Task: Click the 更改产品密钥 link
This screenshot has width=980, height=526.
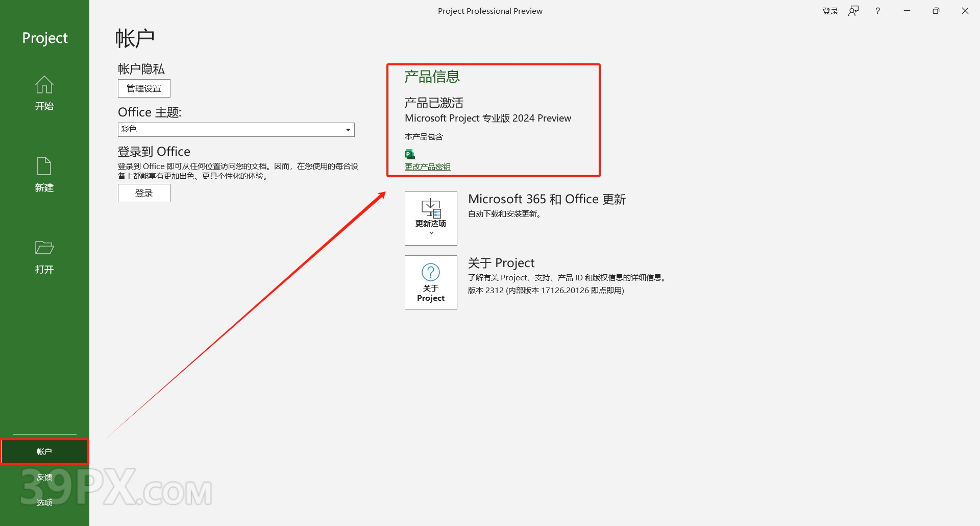Action: pyautogui.click(x=428, y=166)
